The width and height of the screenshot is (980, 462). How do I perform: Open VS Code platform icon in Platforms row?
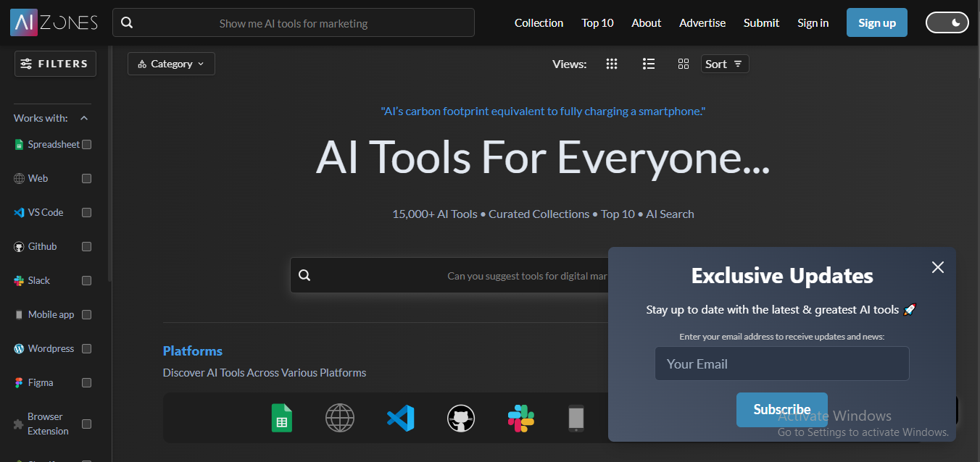pyautogui.click(x=401, y=418)
